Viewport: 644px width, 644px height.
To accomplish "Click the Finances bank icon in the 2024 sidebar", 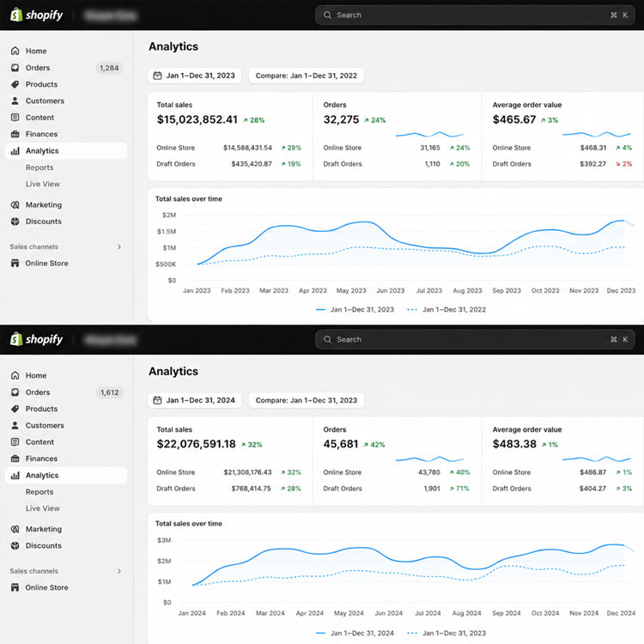I will click(15, 459).
